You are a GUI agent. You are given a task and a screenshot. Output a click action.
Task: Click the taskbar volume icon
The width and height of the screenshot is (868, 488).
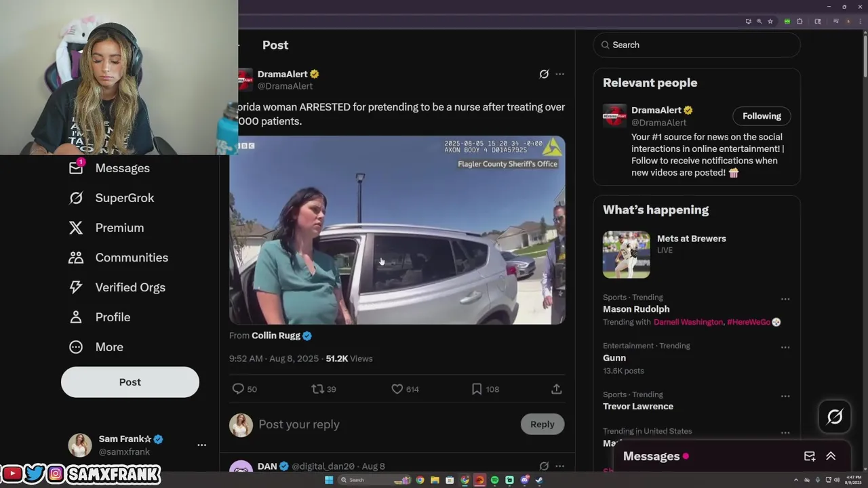coord(837,480)
